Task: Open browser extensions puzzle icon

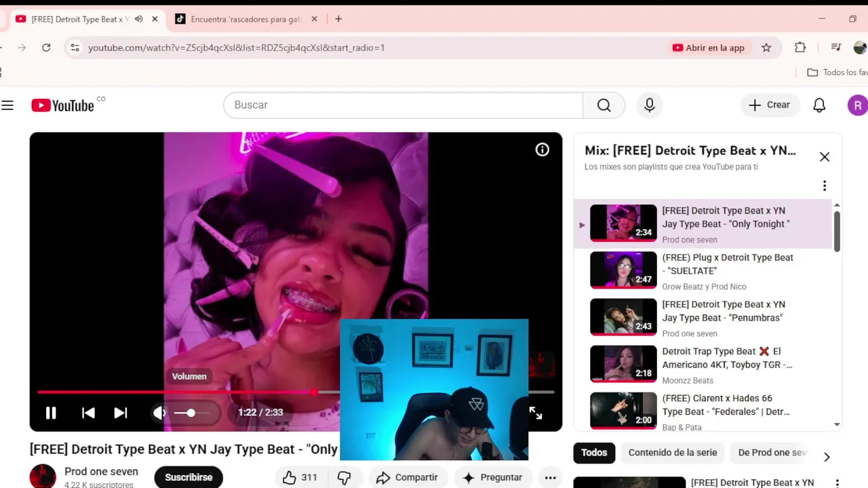Action: coord(800,47)
